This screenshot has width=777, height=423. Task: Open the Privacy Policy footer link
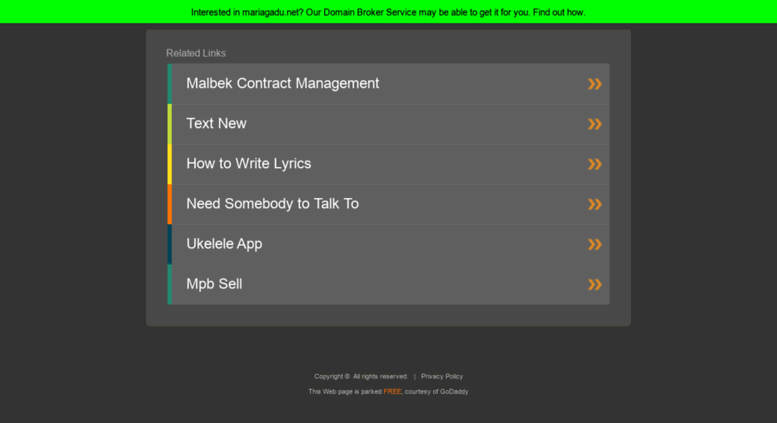[x=442, y=376]
